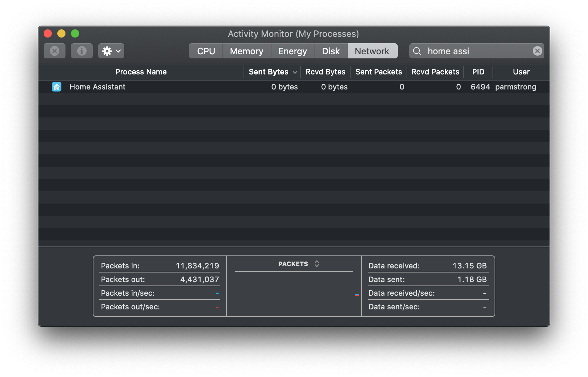Toggle Sent Bytes sort direction arrow
588x377 pixels.
[295, 72]
